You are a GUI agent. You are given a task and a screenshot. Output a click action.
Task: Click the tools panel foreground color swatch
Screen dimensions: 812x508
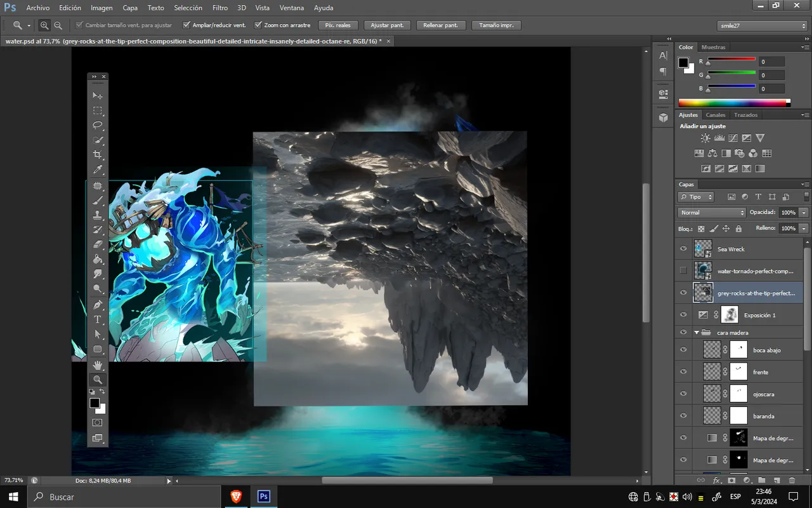click(95, 403)
